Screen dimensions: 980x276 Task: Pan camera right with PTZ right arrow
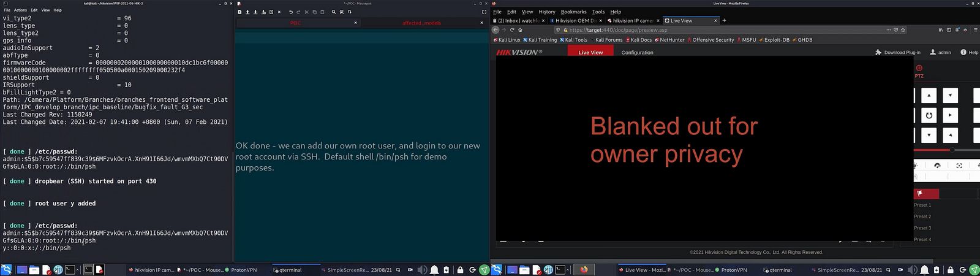pyautogui.click(x=950, y=115)
